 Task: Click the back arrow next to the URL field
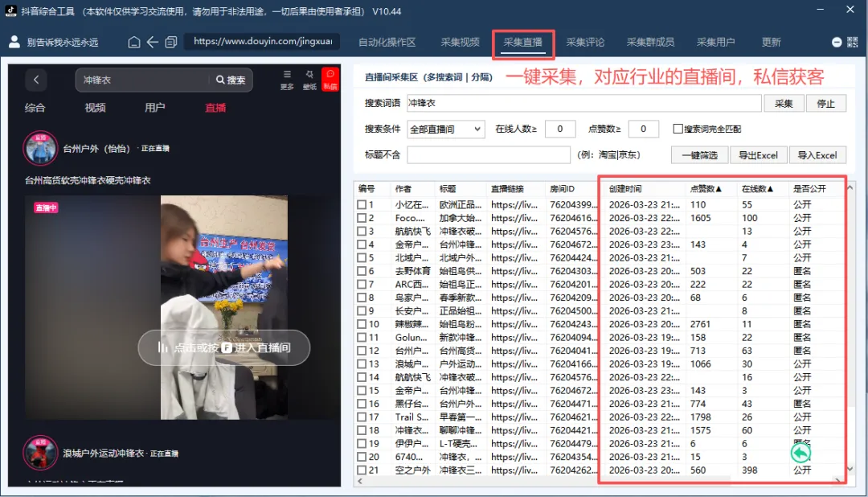pos(153,42)
